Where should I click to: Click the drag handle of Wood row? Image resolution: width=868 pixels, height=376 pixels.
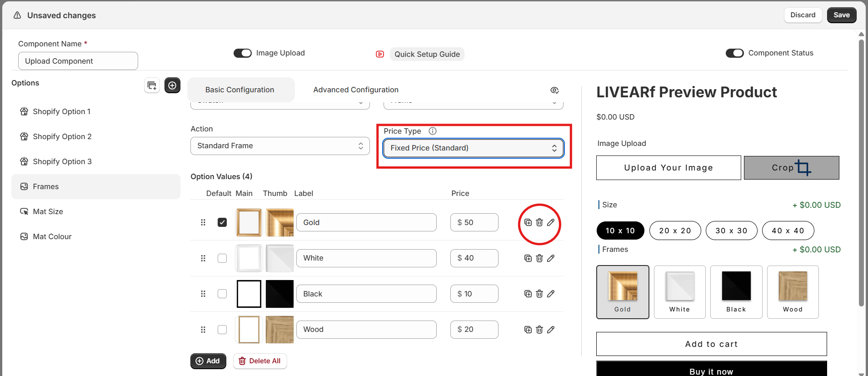[203, 330]
